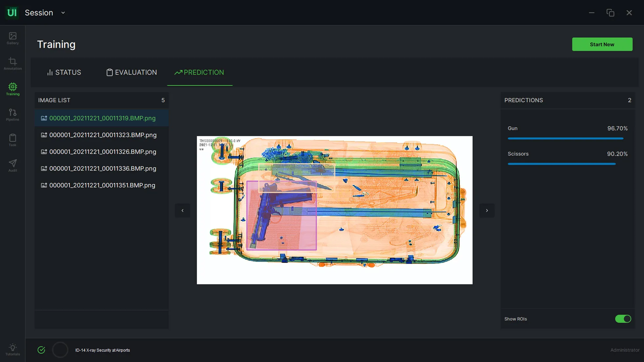Image resolution: width=644 pixels, height=362 pixels.
Task: Click the PREDICTION trend-arrow icon
Action: click(x=178, y=72)
